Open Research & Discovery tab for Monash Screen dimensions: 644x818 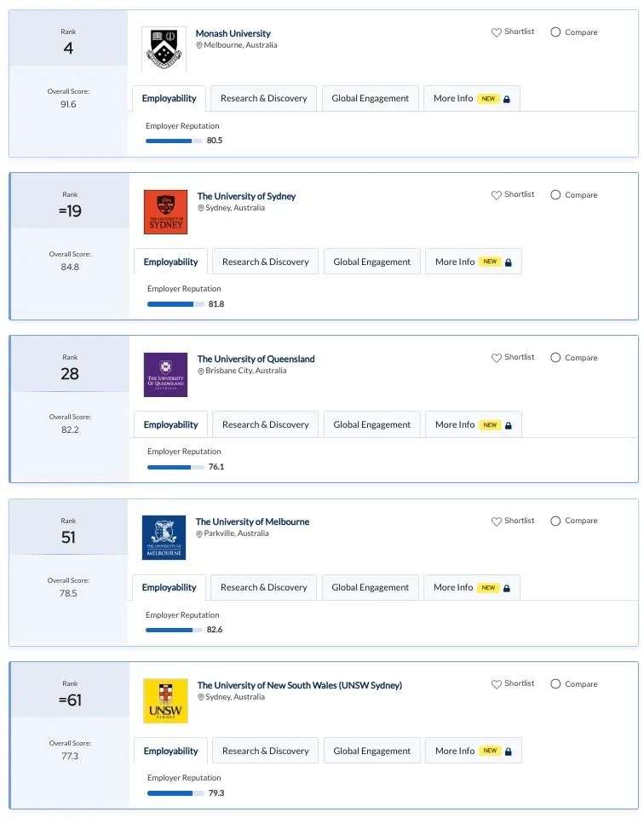(x=263, y=99)
